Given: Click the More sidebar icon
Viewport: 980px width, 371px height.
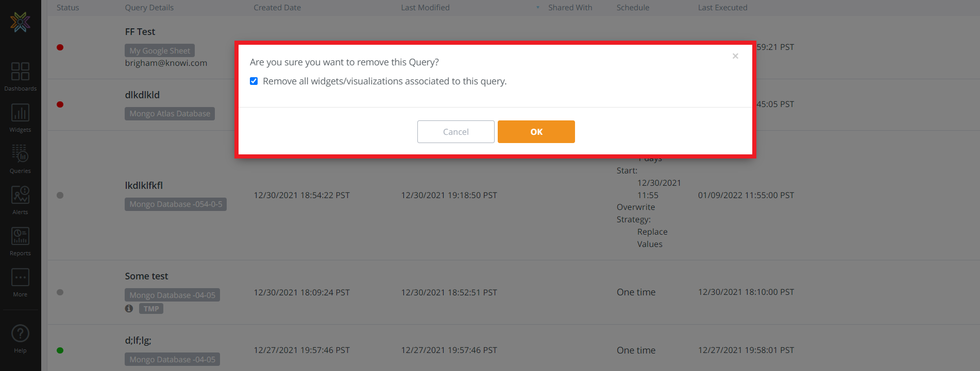Looking at the screenshot, I should coord(20,278).
